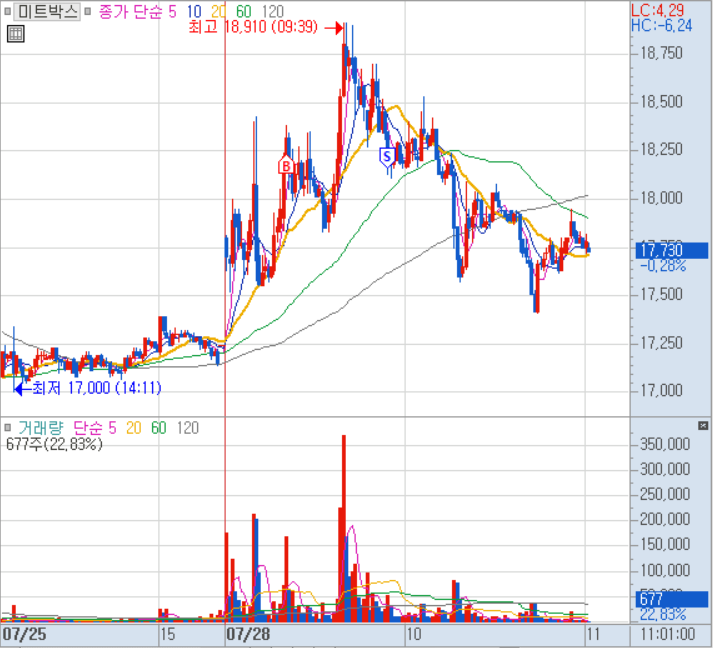Select the blue 10 price moving average
Image resolution: width=713 pixels, height=648 pixels.
pyautogui.click(x=191, y=12)
